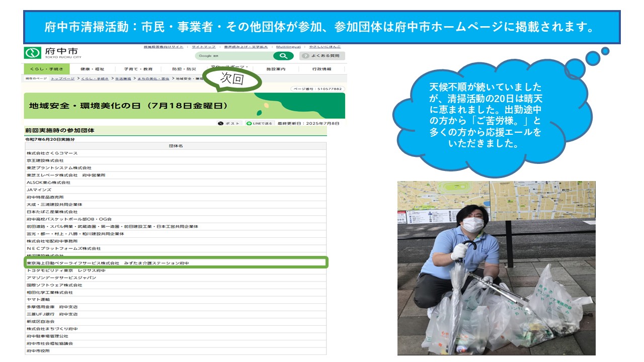The height and width of the screenshot is (362, 644).
Task: Click the Fuchu City logo icon
Action: tap(33, 53)
